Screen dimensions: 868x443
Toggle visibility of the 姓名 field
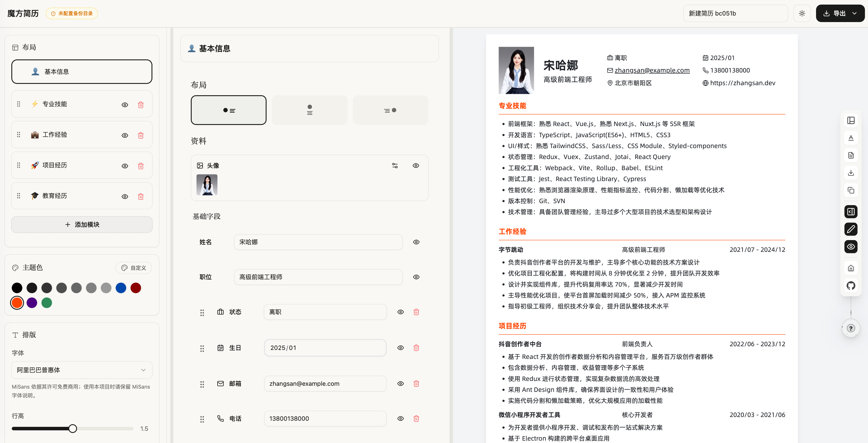coord(416,242)
